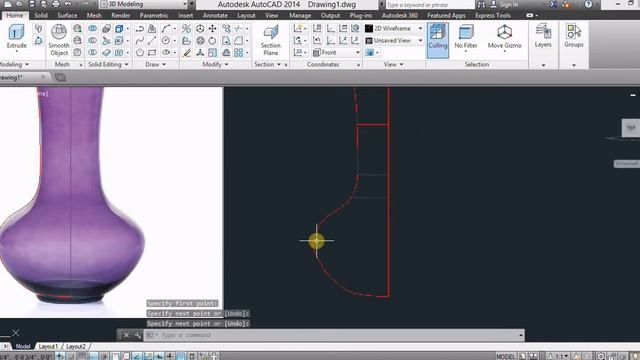Select the Line tool in Draw panel
Screen dimensions: 640x360
[x=152, y=40]
